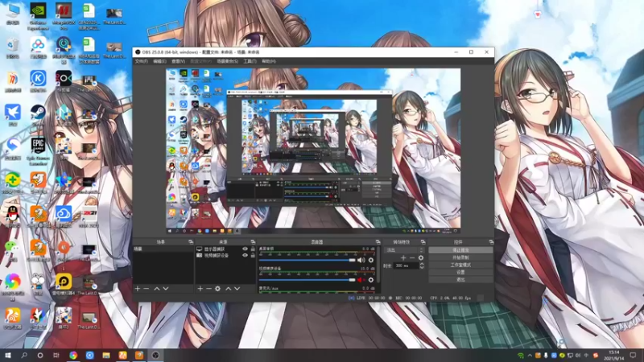Lock the 视频捕获设备 source
644x362 pixels.
click(x=253, y=255)
